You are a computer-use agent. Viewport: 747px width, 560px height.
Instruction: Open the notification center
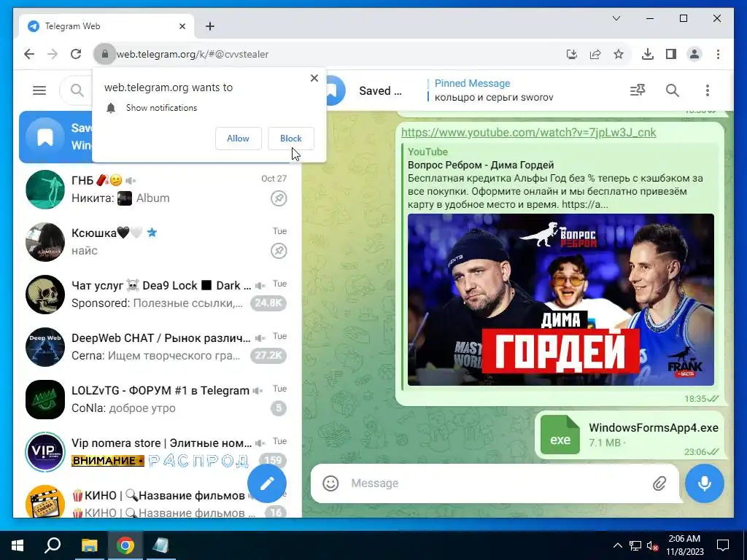[723, 545]
